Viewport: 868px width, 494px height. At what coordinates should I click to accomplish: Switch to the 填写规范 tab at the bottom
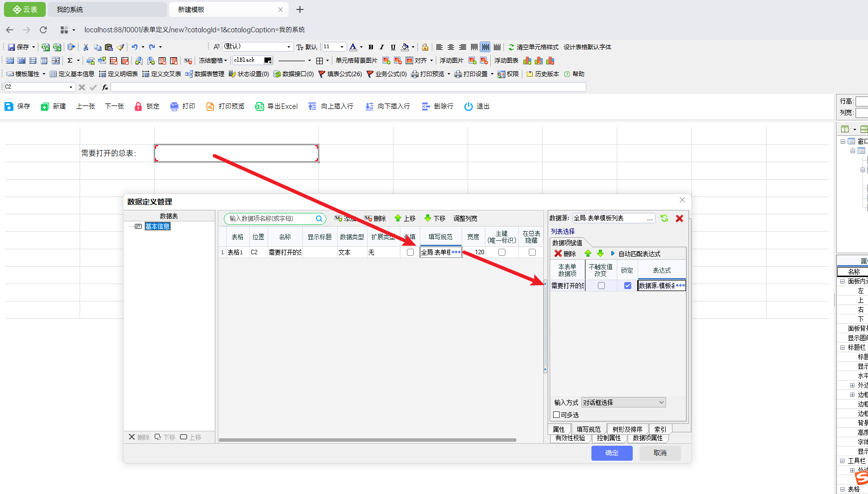pyautogui.click(x=588, y=429)
